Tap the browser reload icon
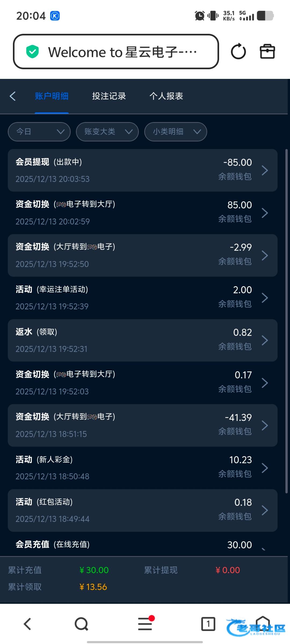This screenshot has width=290, height=644. point(238,52)
